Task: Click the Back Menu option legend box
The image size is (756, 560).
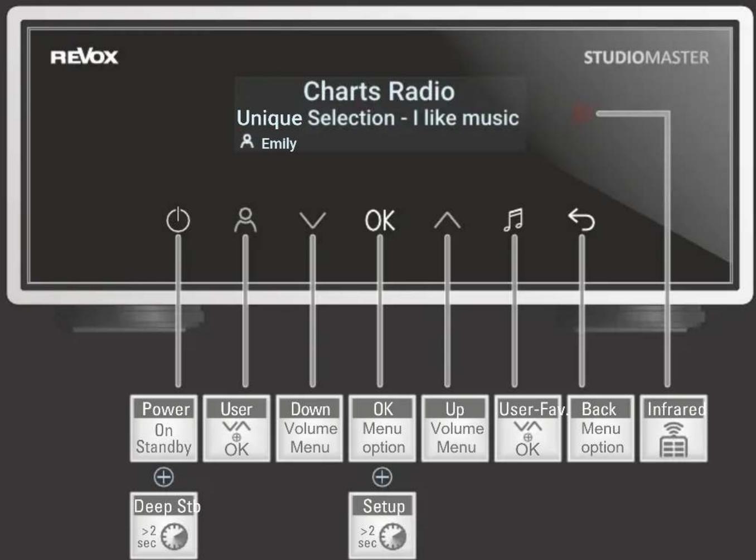Action: click(x=601, y=428)
